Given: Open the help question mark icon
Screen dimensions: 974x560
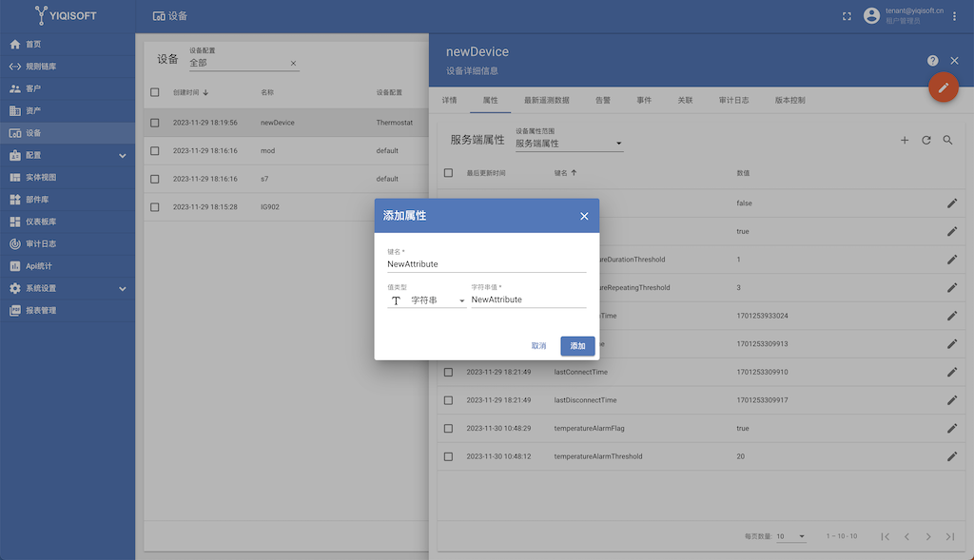Looking at the screenshot, I should (933, 61).
